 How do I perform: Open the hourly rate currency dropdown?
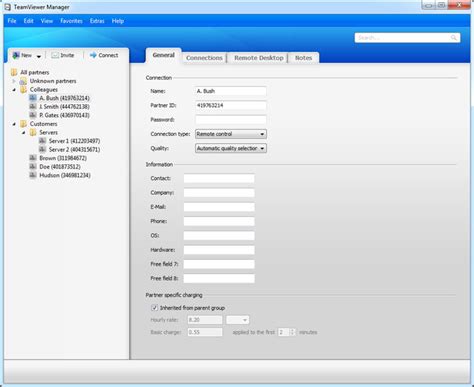tap(237, 320)
